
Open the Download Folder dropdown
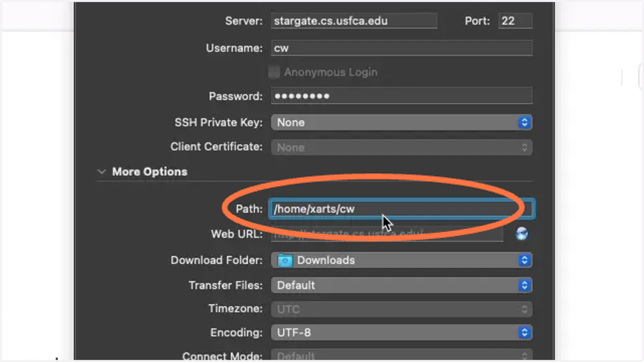coord(401,260)
